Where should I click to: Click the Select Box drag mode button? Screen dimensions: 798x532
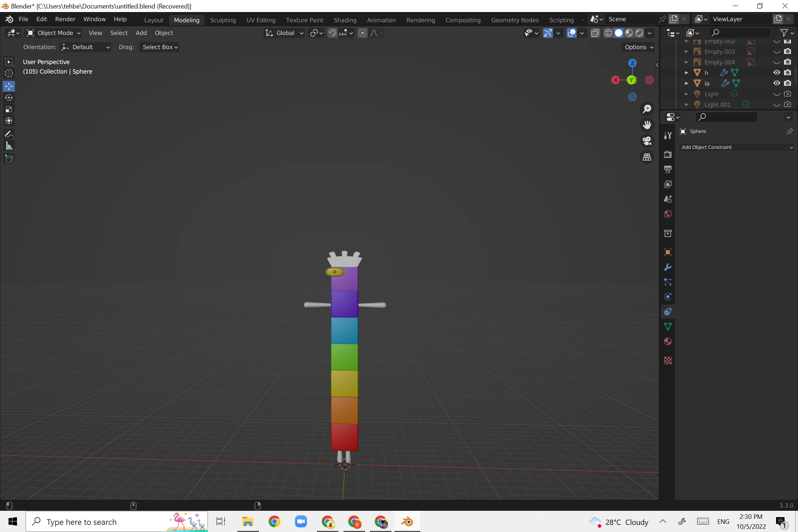(159, 47)
